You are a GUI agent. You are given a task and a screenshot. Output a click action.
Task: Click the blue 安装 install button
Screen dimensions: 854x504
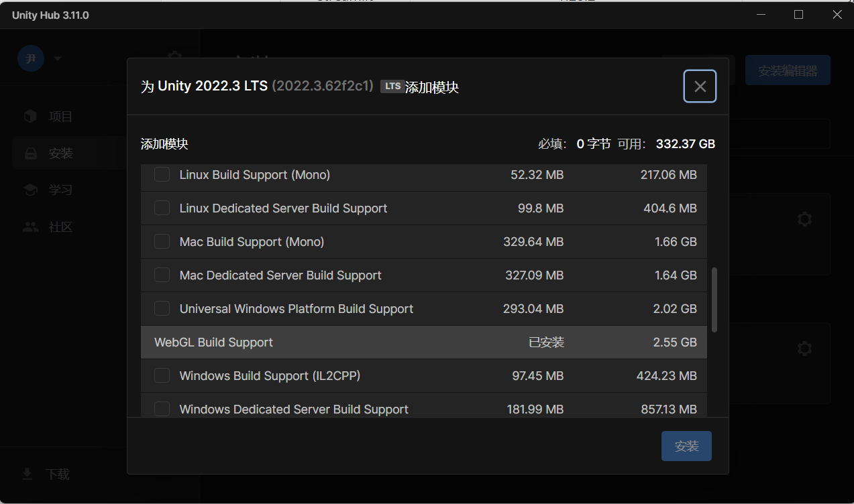coord(686,446)
